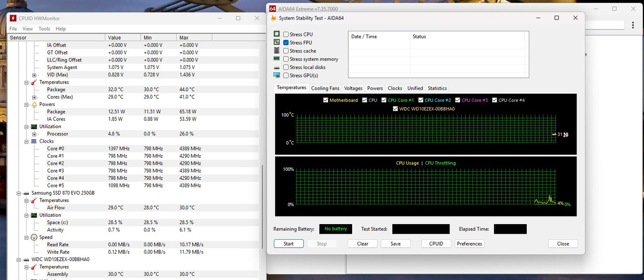Enable the Stress GPU(s) checkbox
The height and width of the screenshot is (280, 644).
[286, 76]
